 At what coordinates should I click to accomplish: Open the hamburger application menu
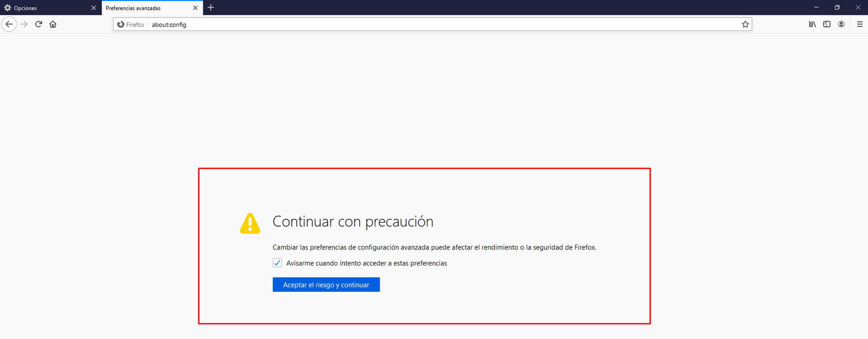860,24
